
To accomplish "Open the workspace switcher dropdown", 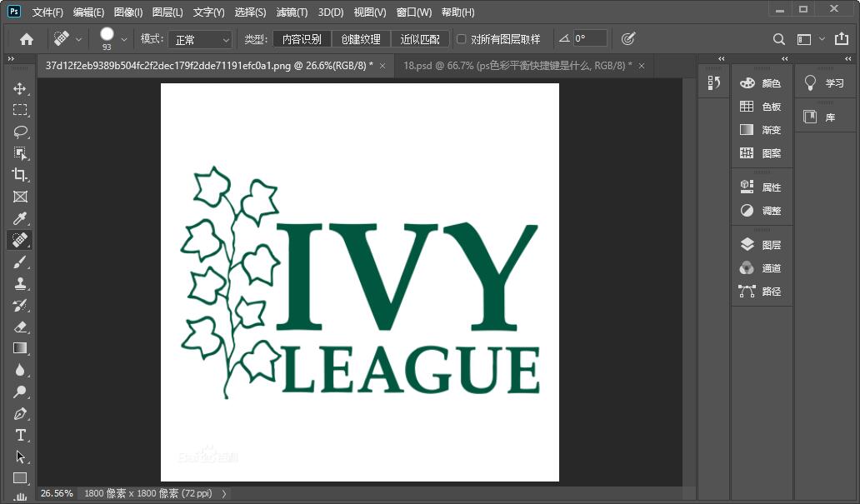I will pos(822,39).
